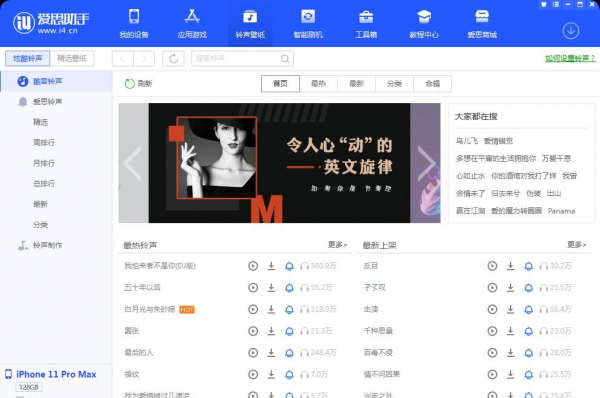This screenshot has height=398, width=600.
Task: Open the 爱思商城 store section
Action: (482, 24)
